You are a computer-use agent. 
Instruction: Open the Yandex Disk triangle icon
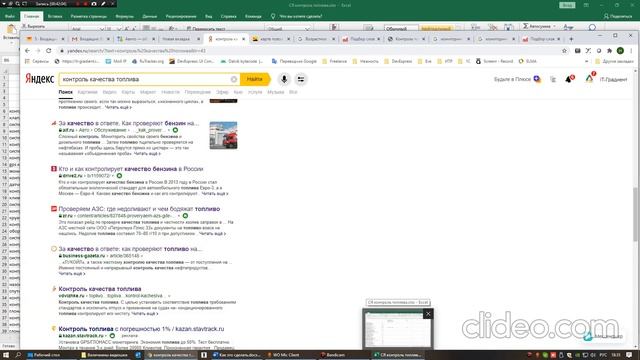click(x=589, y=78)
